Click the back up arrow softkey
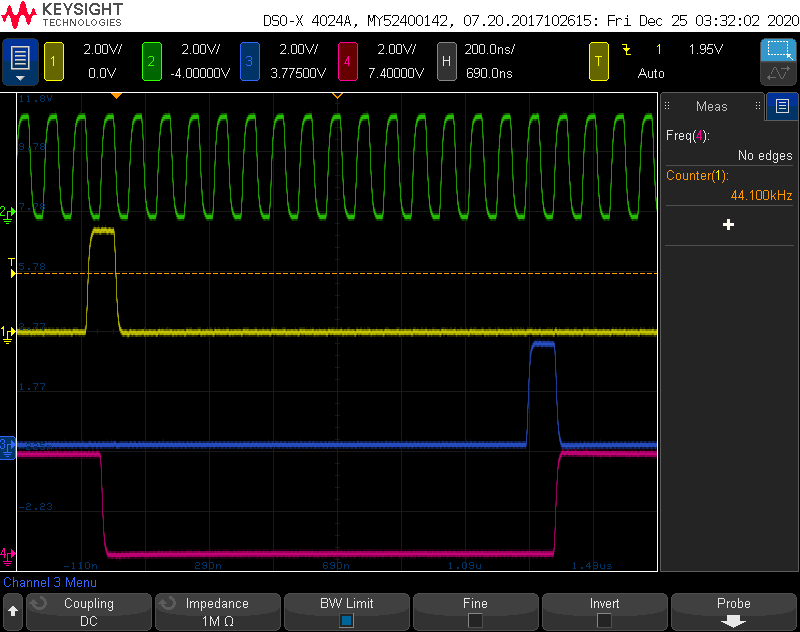Viewport: 800px width, 632px height. [x=13, y=611]
